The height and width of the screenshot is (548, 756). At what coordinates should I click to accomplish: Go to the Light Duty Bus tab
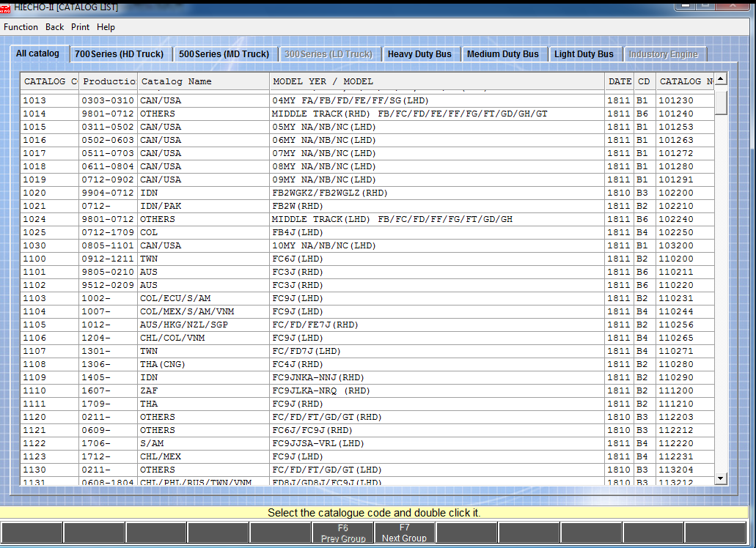(584, 54)
